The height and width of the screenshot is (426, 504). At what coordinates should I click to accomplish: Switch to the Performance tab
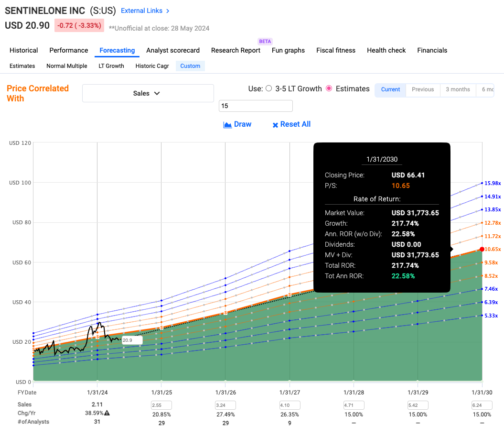click(69, 50)
